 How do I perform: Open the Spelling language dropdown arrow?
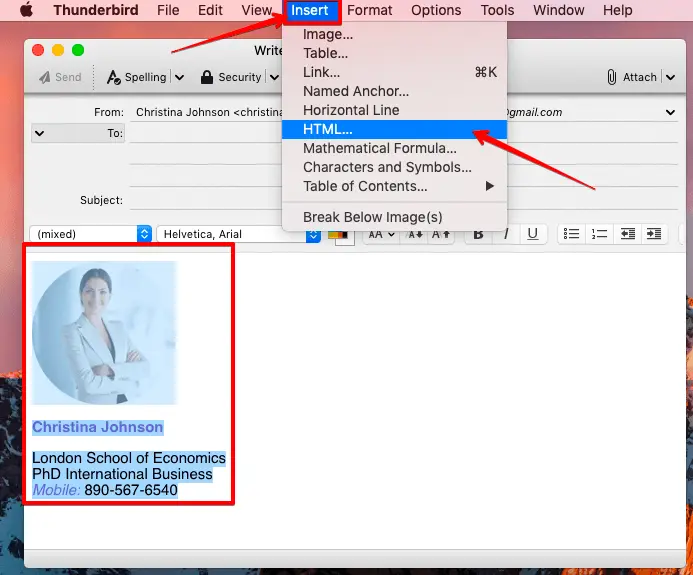(179, 78)
